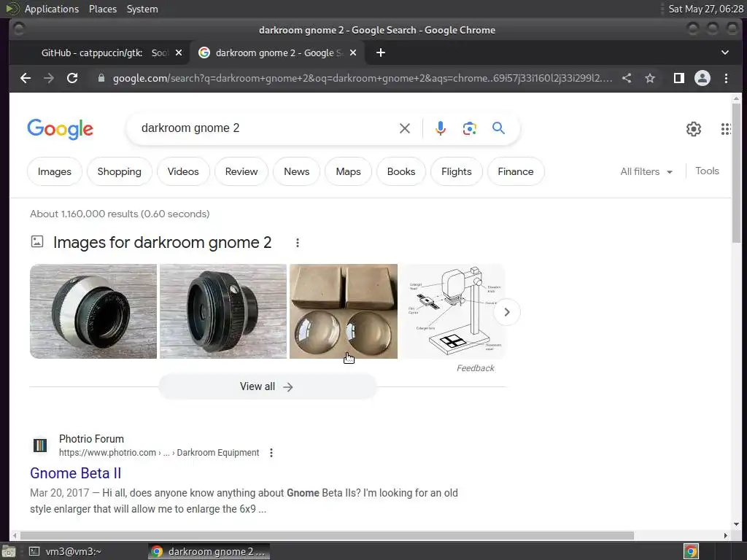Open Google quick settings gear

click(694, 128)
